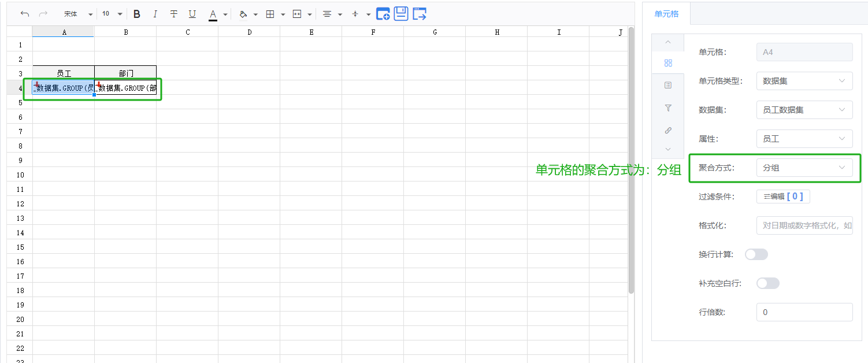Select cell A3 containing 员工
Screen dimensions: 868x363
coord(64,73)
